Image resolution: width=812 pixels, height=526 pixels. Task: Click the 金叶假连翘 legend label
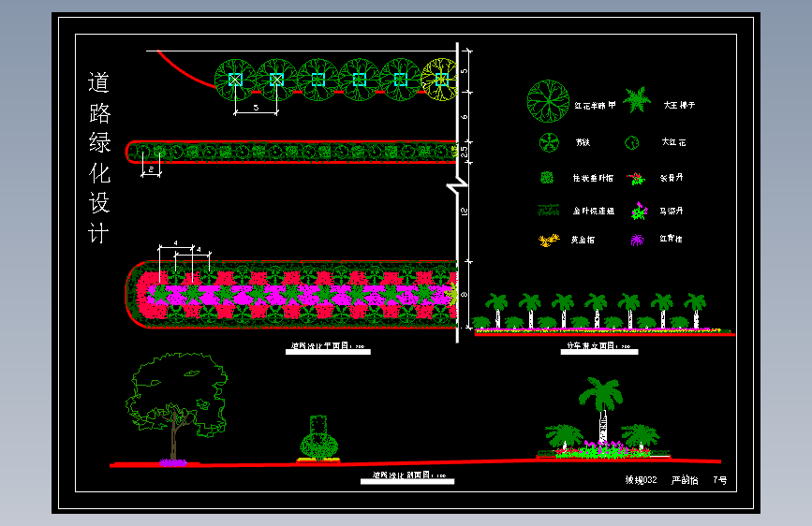tap(594, 211)
